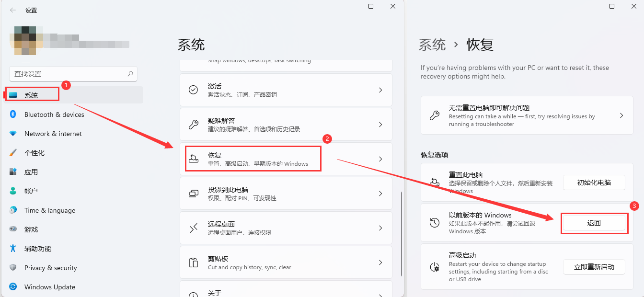Select Network & internet Wi-Fi icon
Image resolution: width=644 pixels, height=297 pixels.
click(x=13, y=134)
